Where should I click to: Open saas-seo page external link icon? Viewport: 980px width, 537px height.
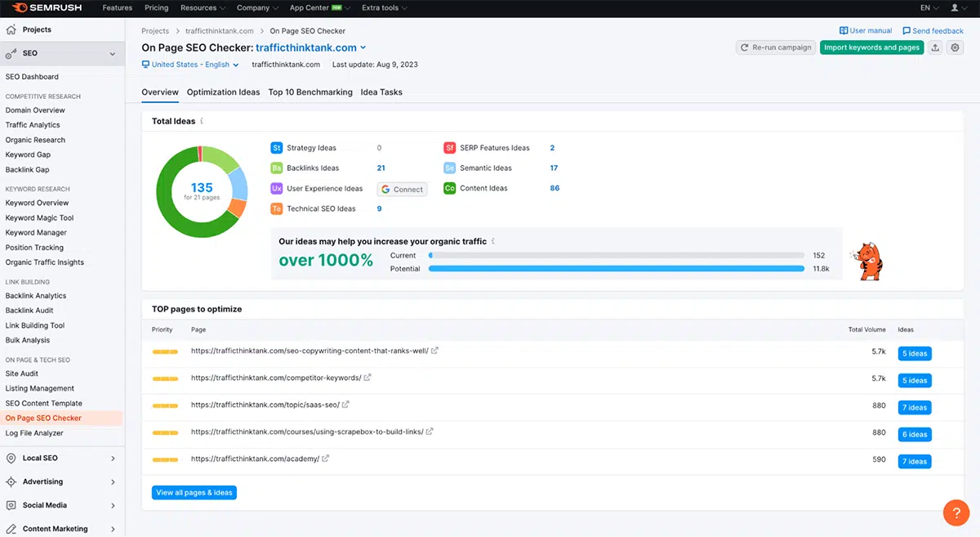click(x=346, y=405)
